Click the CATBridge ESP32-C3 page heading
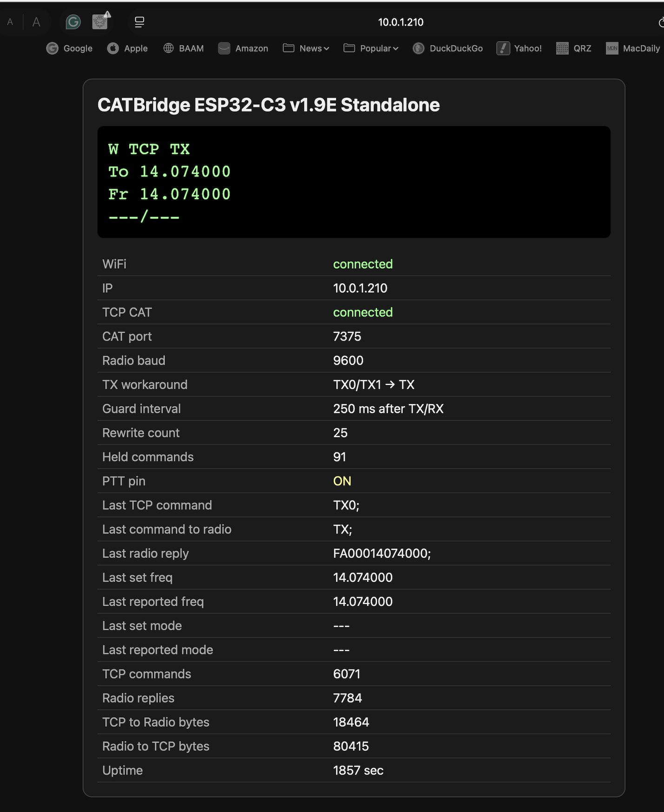Image resolution: width=664 pixels, height=812 pixels. [268, 105]
